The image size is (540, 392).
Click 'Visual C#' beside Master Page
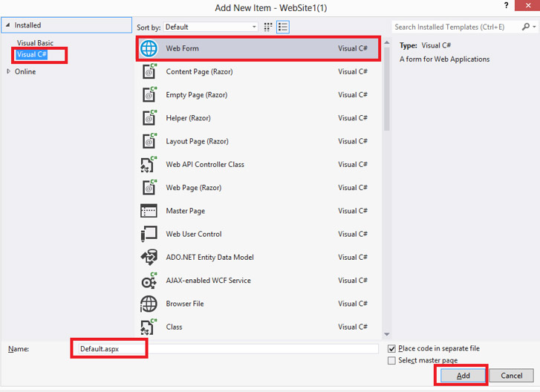353,211
